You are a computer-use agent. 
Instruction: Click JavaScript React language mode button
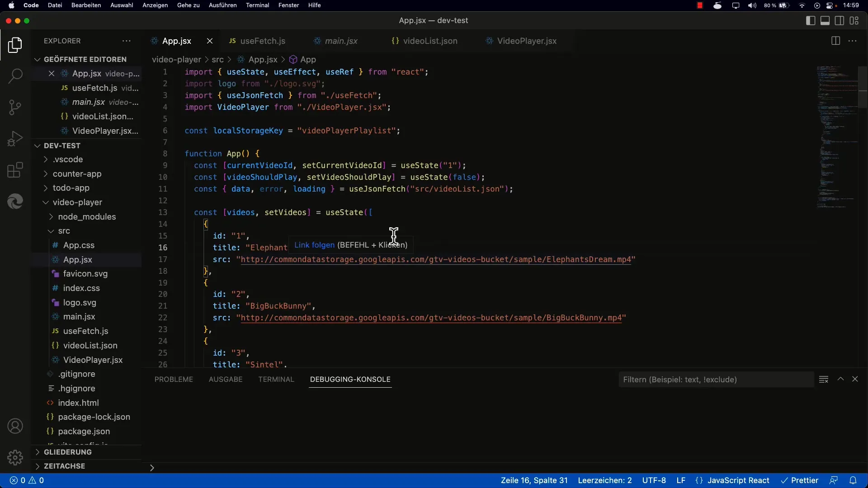click(738, 480)
